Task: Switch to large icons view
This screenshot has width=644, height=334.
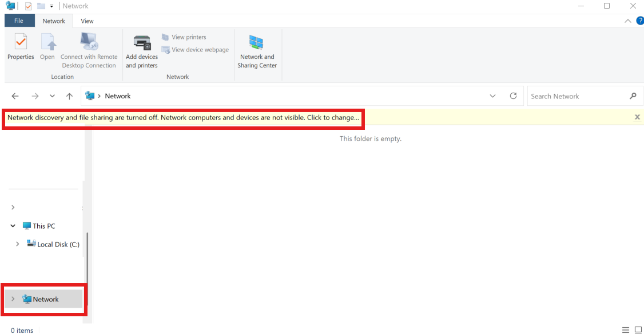Action: pos(638,330)
